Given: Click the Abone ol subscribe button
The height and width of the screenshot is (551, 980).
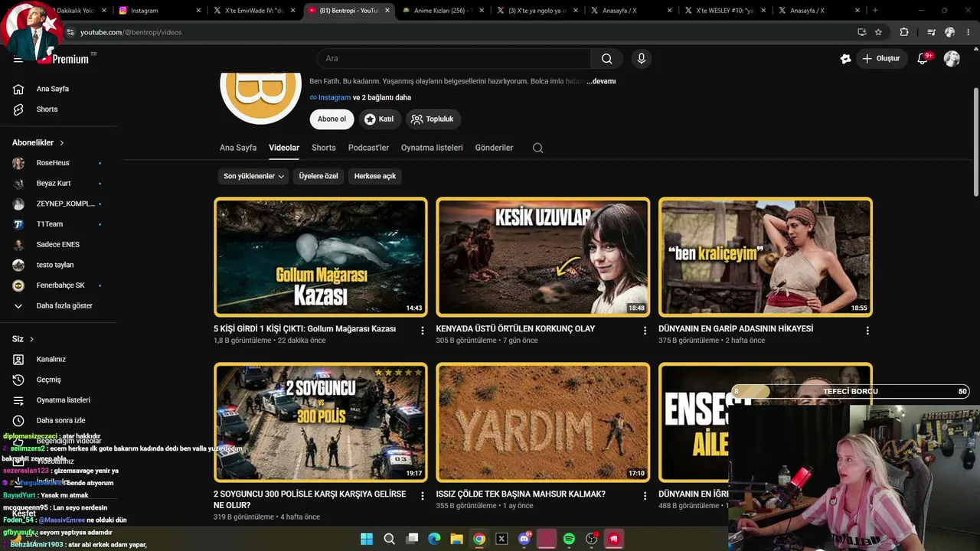Looking at the screenshot, I should point(332,119).
